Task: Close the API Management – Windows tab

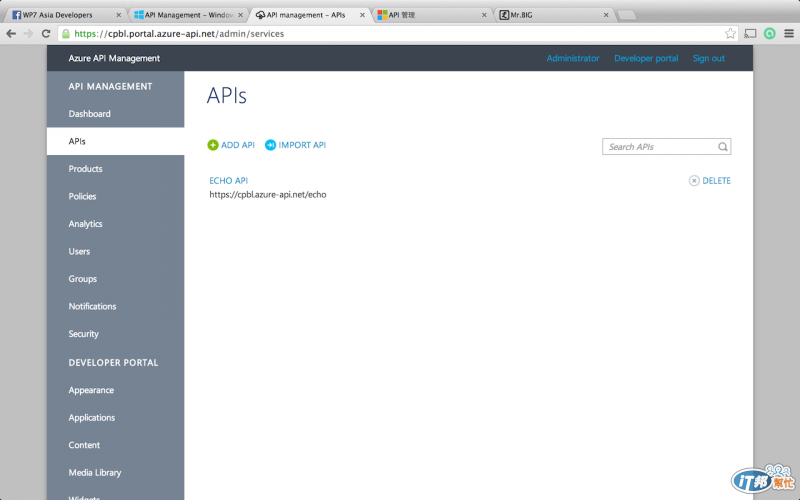Action: pyautogui.click(x=240, y=15)
